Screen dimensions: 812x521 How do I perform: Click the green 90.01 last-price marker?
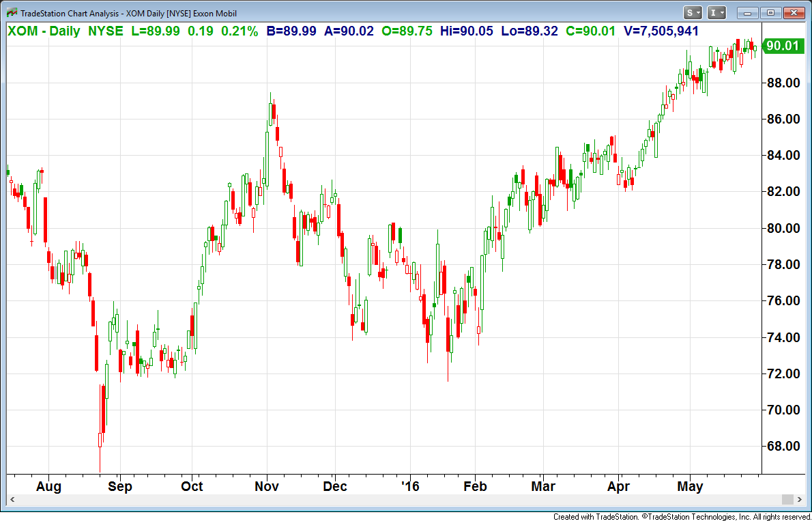pyautogui.click(x=782, y=46)
